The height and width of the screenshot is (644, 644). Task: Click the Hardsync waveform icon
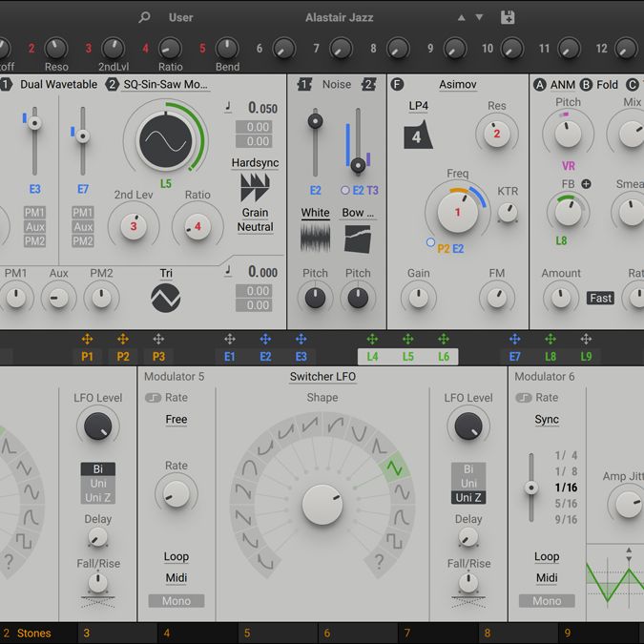pyautogui.click(x=255, y=187)
